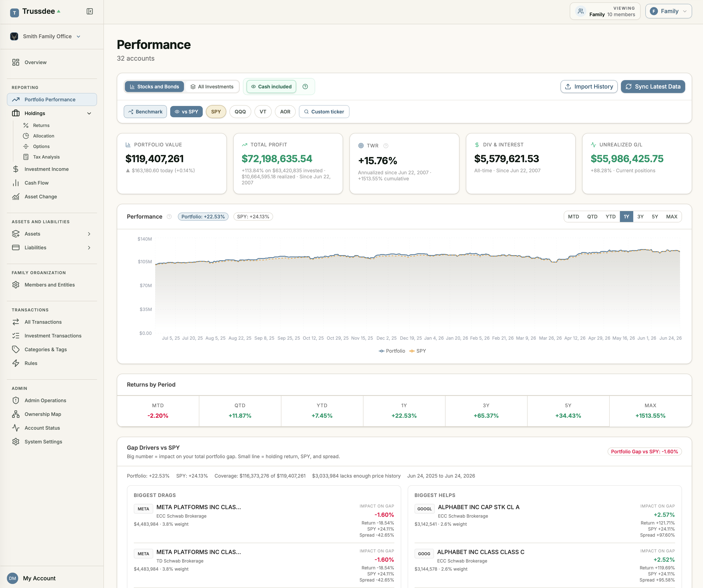Click the Tax Analysis calculator icon

point(26,157)
